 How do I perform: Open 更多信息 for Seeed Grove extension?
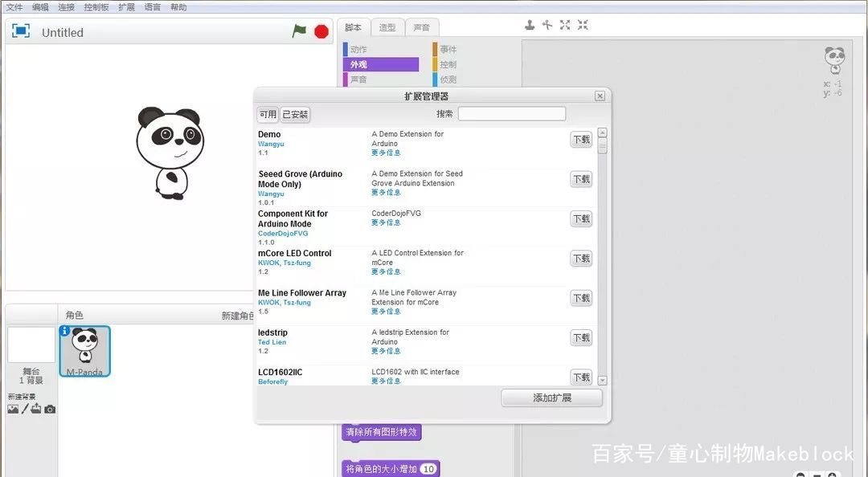(x=386, y=193)
